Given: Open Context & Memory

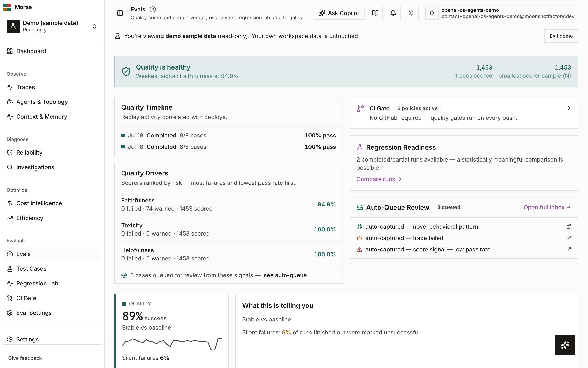Looking at the screenshot, I should coord(52,117).
